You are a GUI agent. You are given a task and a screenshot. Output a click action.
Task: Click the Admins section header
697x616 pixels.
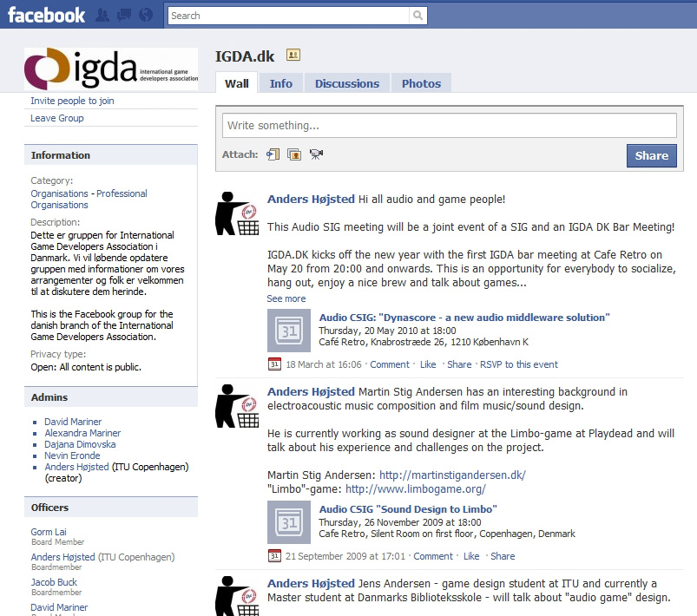(111, 397)
